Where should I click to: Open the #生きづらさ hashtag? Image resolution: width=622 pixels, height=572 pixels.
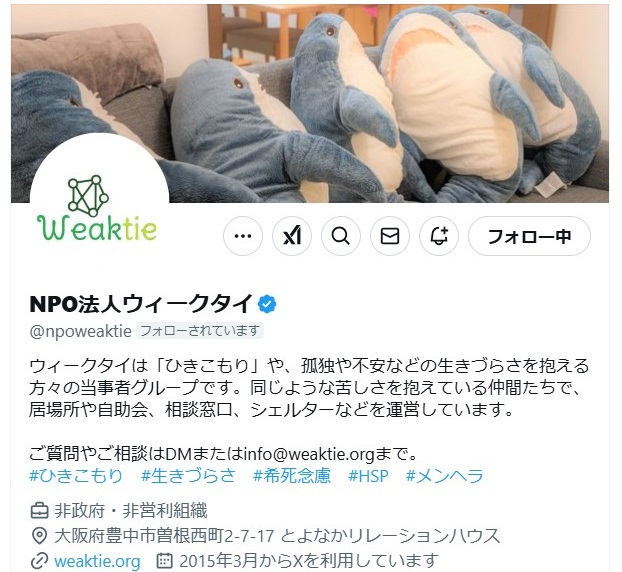(188, 476)
